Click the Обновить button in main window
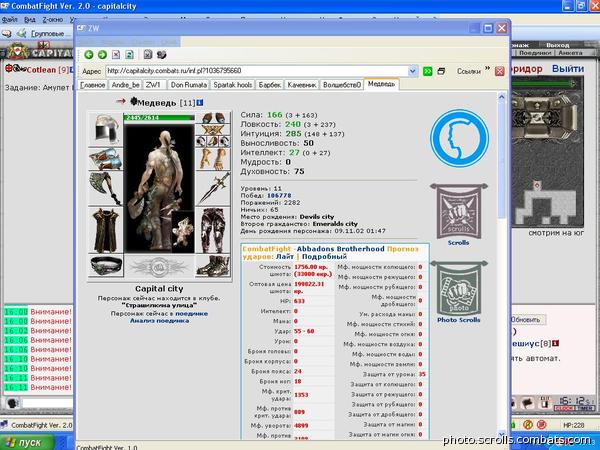Image resolution: width=600 pixels, height=450 pixels. (526, 320)
